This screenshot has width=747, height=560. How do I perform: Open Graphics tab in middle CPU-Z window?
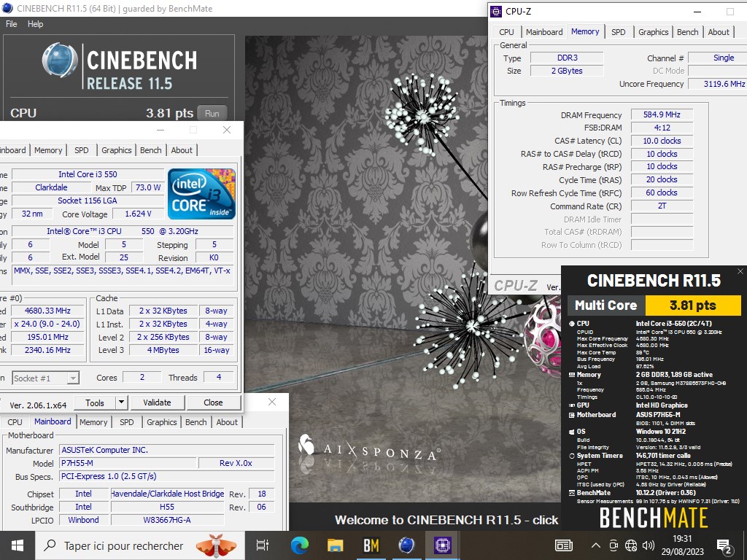pos(116,150)
